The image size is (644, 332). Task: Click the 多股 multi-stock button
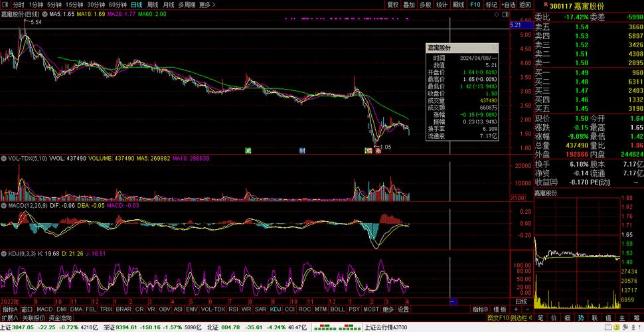click(x=426, y=5)
